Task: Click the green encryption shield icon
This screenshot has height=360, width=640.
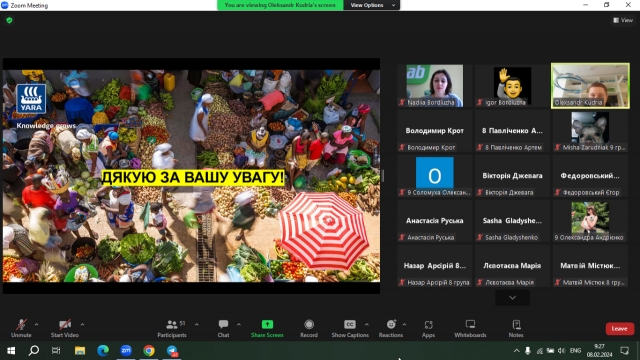Action: [9, 20]
